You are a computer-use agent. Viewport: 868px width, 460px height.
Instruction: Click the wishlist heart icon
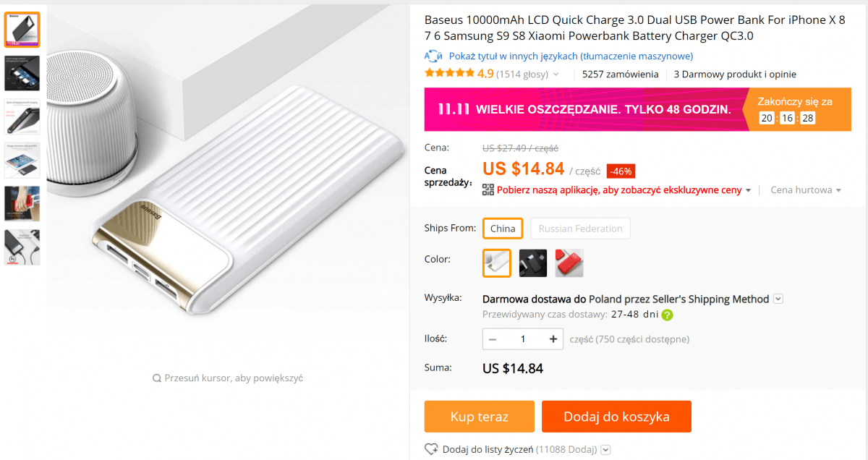point(431,449)
